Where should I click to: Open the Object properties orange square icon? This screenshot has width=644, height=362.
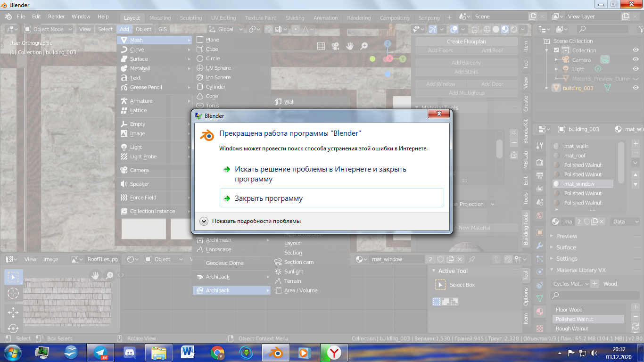click(x=540, y=232)
